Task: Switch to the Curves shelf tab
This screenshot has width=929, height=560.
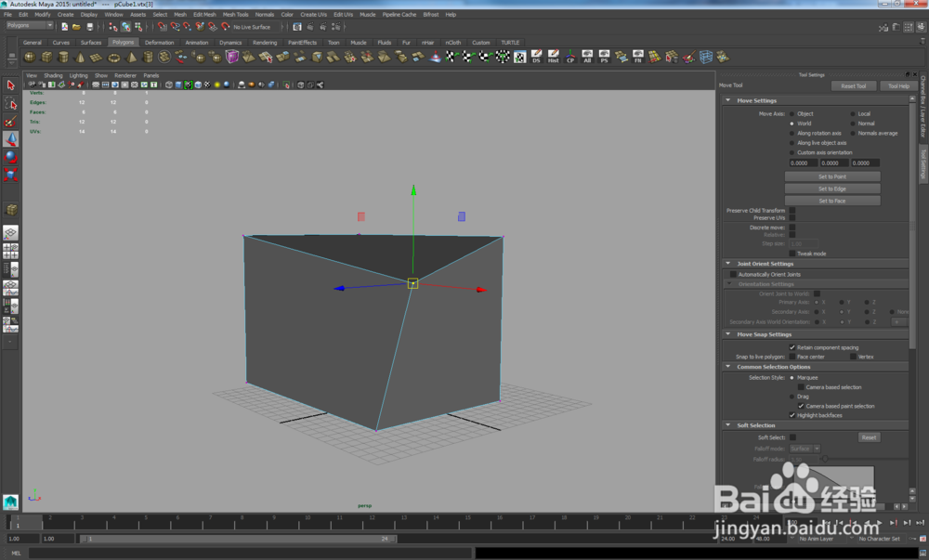Action: [x=61, y=43]
